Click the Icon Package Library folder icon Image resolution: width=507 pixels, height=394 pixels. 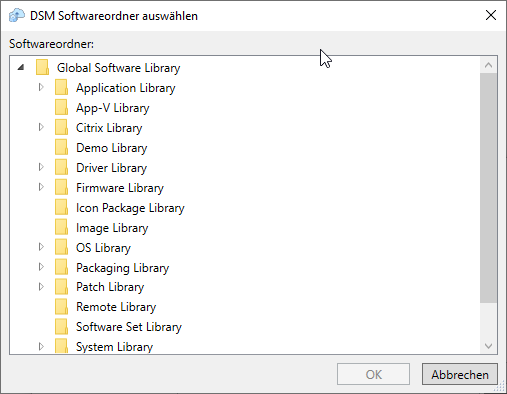pos(62,207)
